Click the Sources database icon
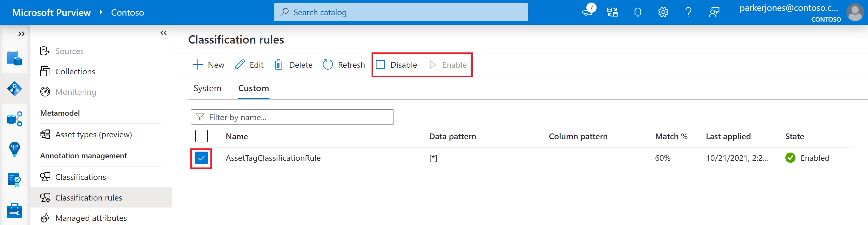This screenshot has height=225, width=868. click(45, 51)
